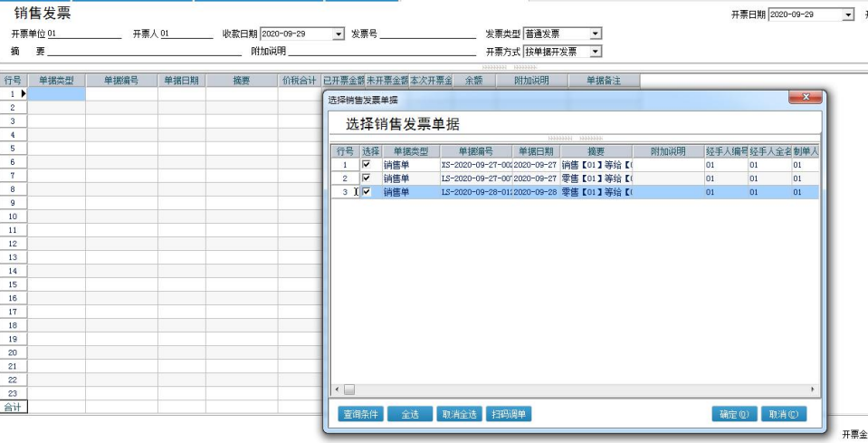Click the 单据日期 column header in dialog
Image resolution: width=868 pixels, height=443 pixels.
[536, 151]
